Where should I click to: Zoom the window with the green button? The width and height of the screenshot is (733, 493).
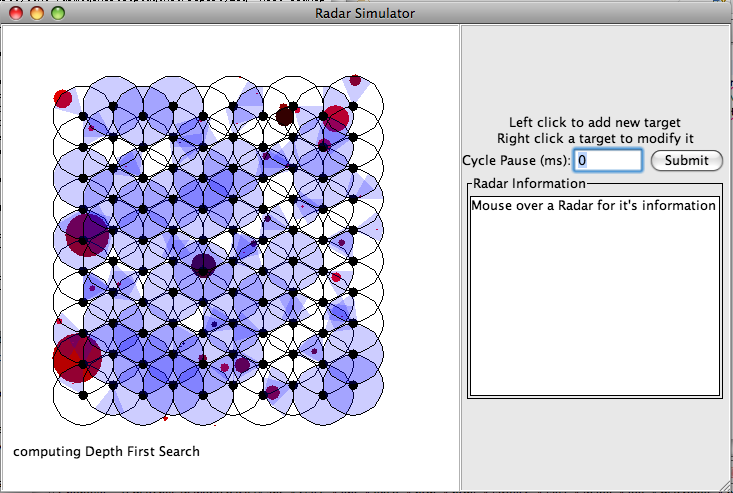[x=57, y=13]
